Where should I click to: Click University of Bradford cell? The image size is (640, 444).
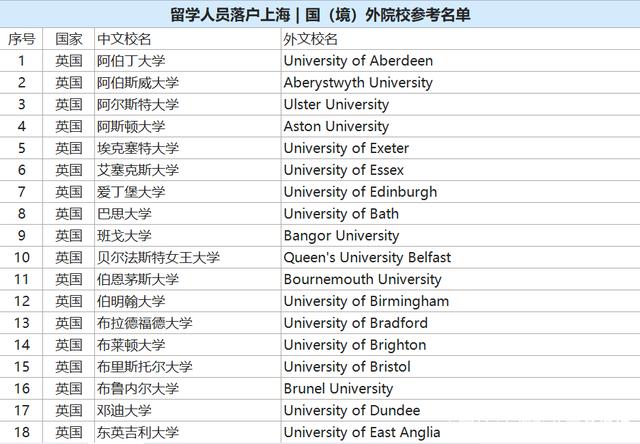460,323
